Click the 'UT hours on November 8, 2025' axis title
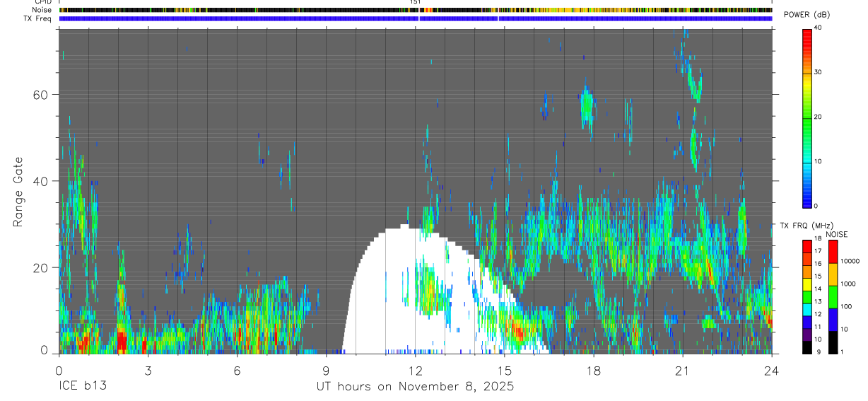The image size is (868, 401). [415, 387]
